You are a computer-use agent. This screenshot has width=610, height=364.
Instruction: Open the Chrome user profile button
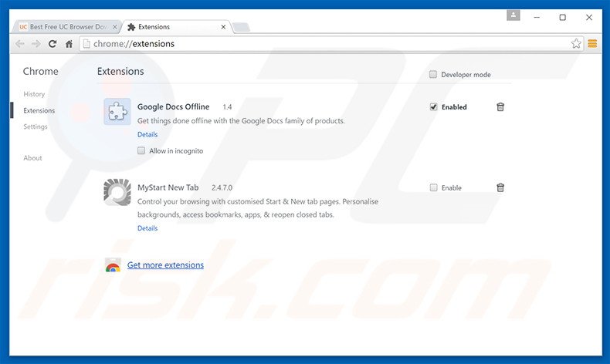[x=513, y=15]
